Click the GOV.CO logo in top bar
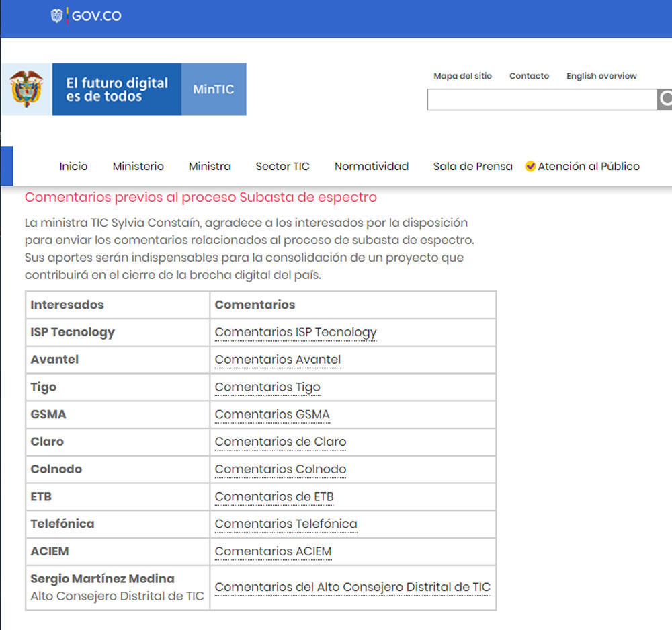The image size is (672, 630). click(x=86, y=16)
